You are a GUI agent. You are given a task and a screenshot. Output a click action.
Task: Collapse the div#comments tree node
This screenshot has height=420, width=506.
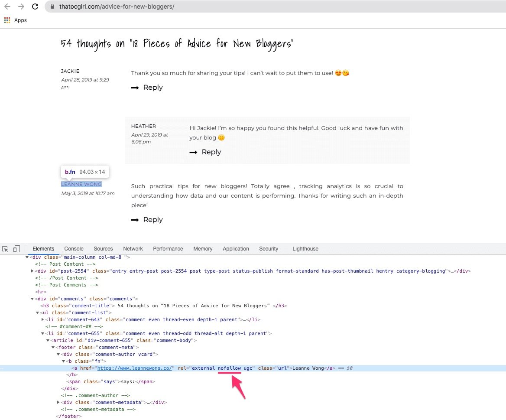coord(32,299)
